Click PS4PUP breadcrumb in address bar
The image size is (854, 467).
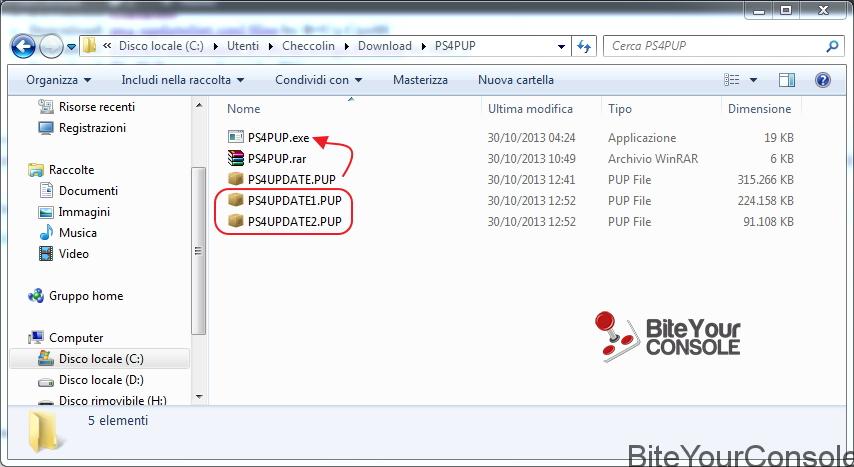click(455, 46)
